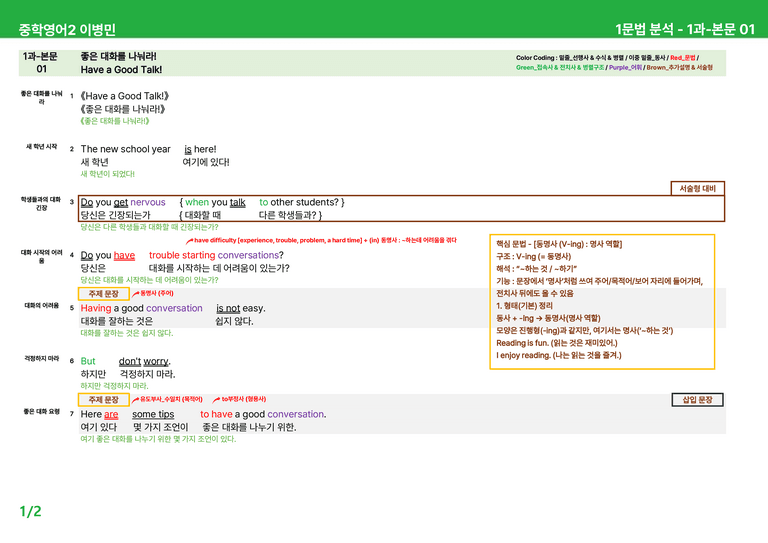Click red note 'to부정사 (형용사)'

point(240,399)
